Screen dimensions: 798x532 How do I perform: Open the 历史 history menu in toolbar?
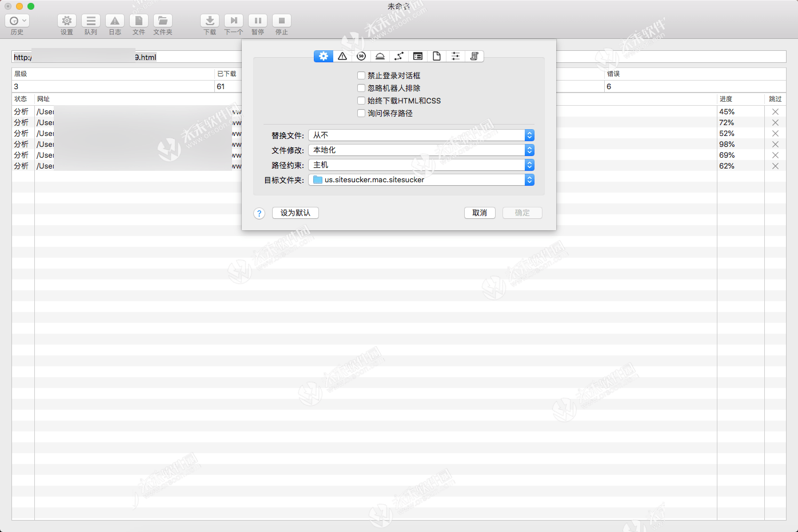pyautogui.click(x=17, y=24)
